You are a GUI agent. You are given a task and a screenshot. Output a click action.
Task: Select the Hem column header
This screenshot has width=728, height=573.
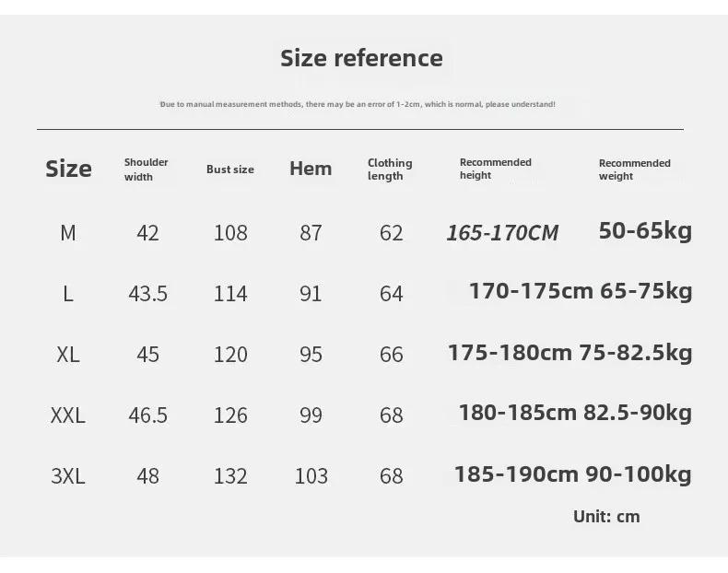[311, 169]
